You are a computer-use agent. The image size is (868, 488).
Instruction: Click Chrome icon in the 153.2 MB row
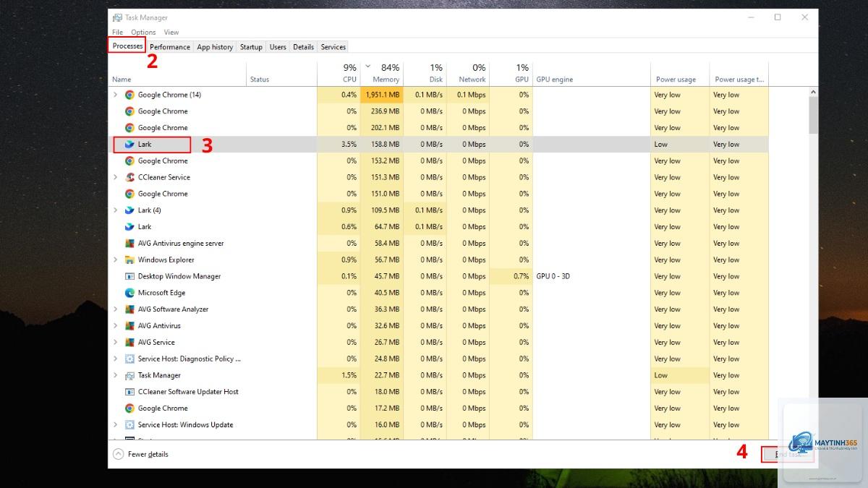click(x=129, y=160)
